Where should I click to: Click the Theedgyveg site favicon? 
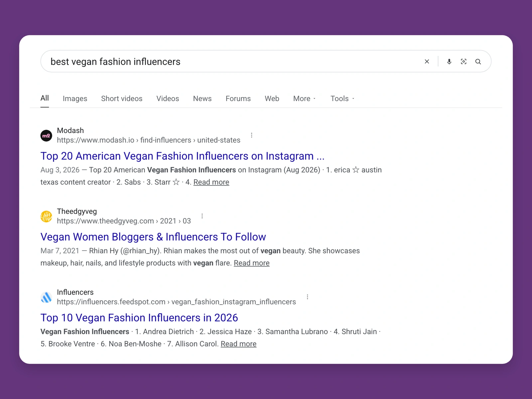click(46, 216)
